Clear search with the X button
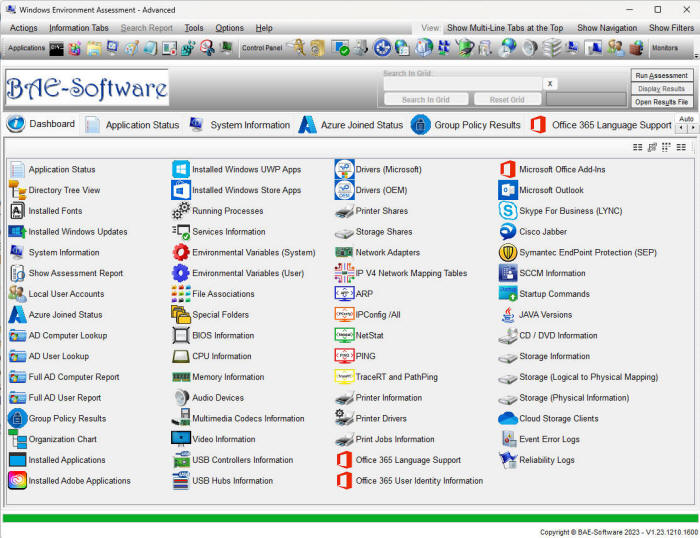The image size is (700, 538). pos(550,83)
